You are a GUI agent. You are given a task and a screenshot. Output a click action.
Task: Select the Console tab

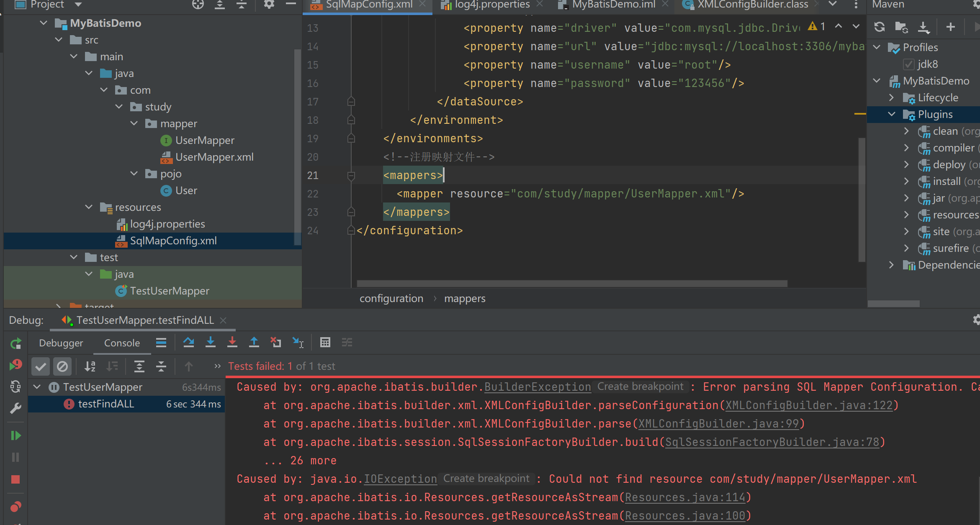click(x=122, y=343)
